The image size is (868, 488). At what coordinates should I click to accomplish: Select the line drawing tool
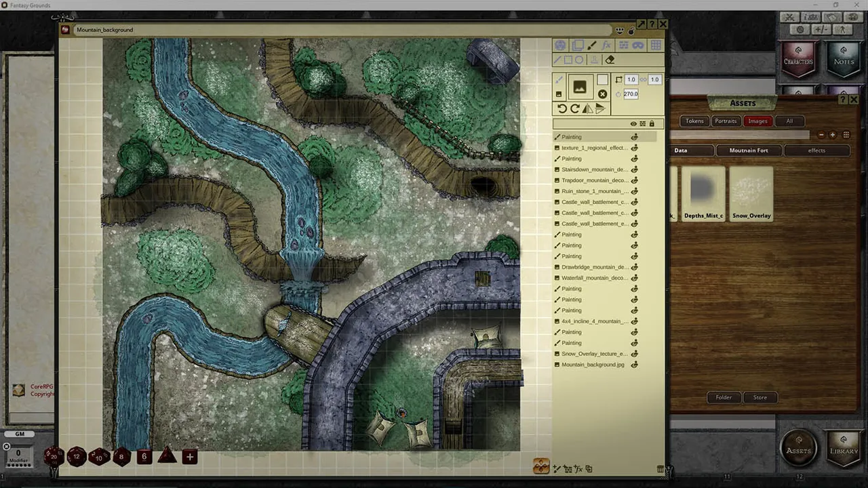(558, 60)
